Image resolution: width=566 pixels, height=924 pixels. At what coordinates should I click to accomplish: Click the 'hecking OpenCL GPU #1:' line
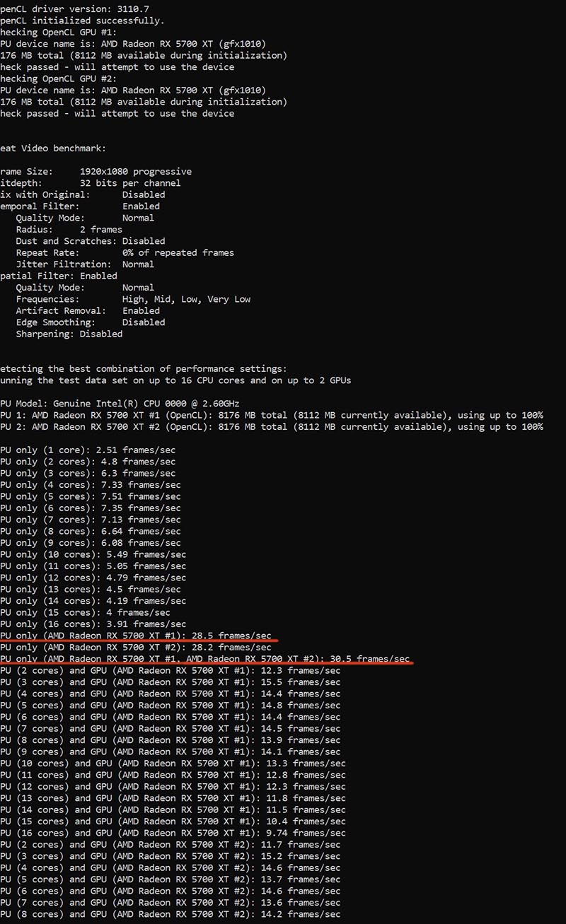[x=58, y=33]
